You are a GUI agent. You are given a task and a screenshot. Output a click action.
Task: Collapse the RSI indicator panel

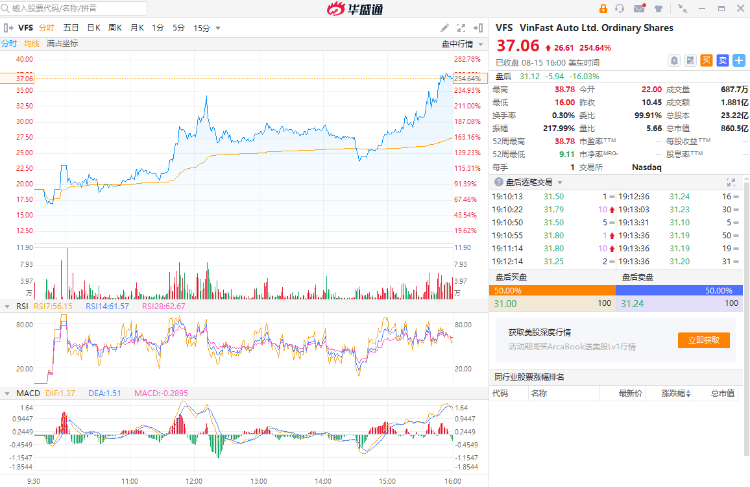tap(7, 306)
